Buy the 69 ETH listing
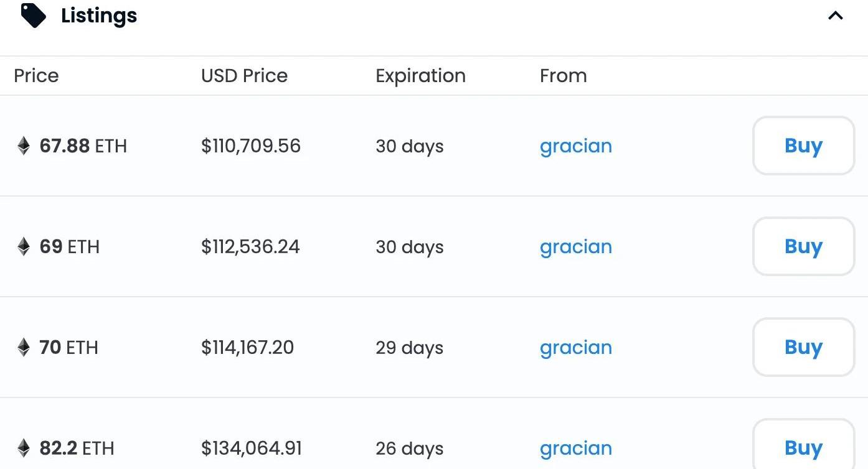Viewport: 868px width, 469px height. click(803, 247)
